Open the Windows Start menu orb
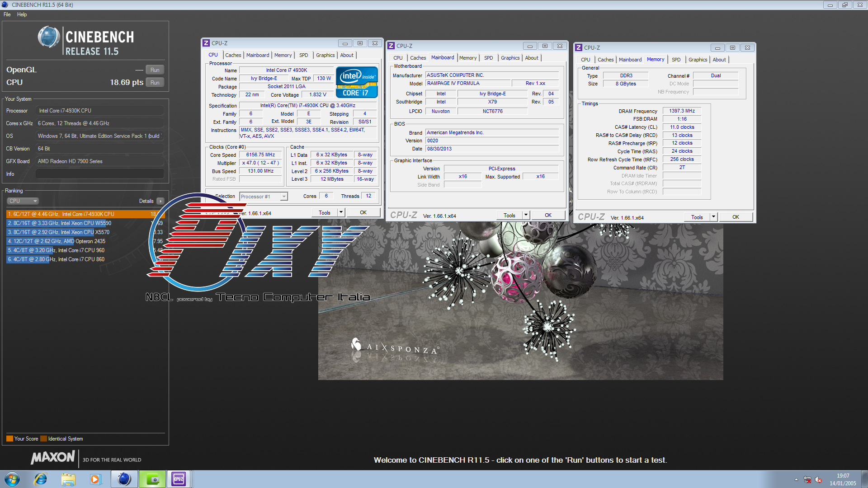The image size is (868, 488). point(12,479)
